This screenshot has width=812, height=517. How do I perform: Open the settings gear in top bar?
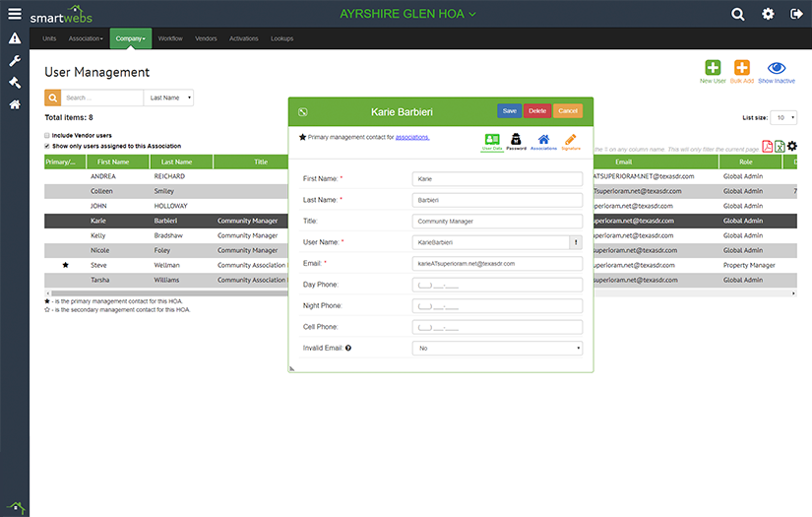coord(768,14)
